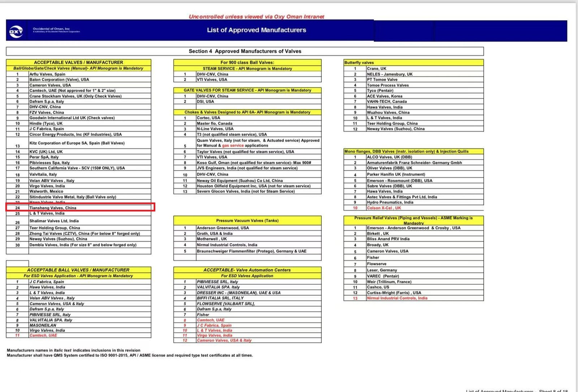Select 'Balon Corporation (Valve), USA' row
The height and width of the screenshot is (392, 578).
point(78,79)
